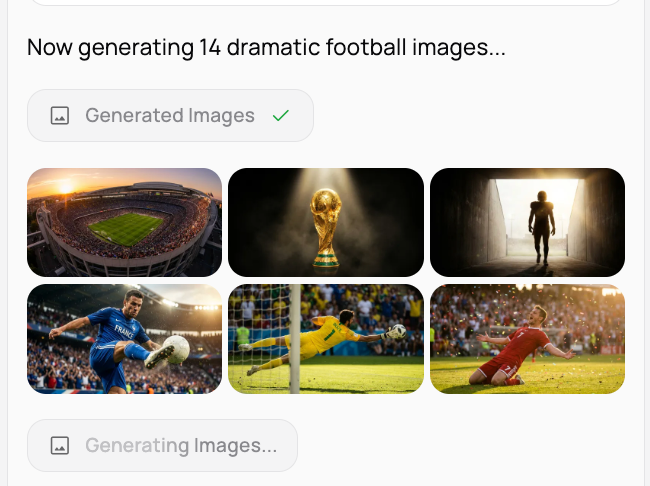650x486 pixels.
Task: Open the stadium sunset aerial thumbnail
Action: pos(124,222)
